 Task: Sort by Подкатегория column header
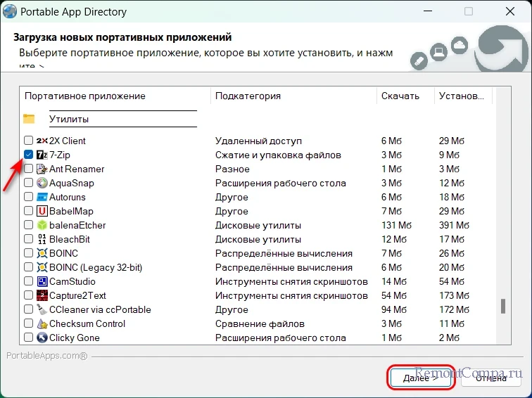248,96
